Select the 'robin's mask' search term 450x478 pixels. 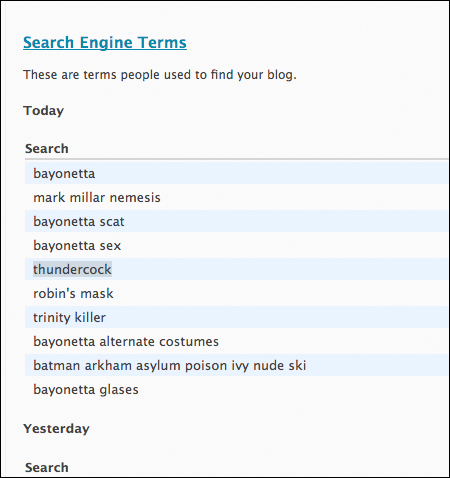[73, 294]
